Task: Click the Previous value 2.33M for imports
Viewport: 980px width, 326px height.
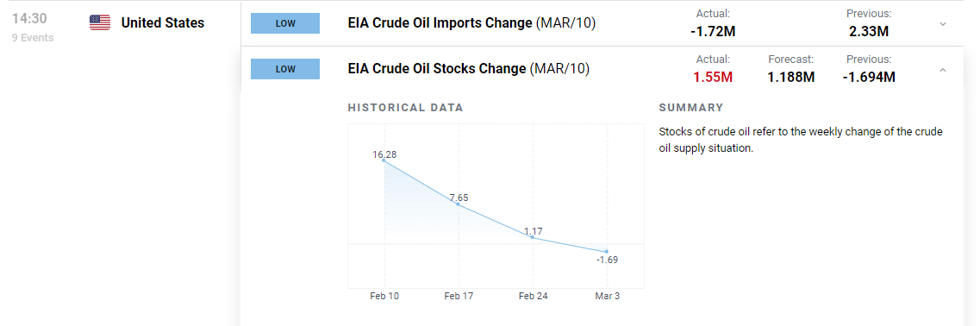Action: point(869,31)
